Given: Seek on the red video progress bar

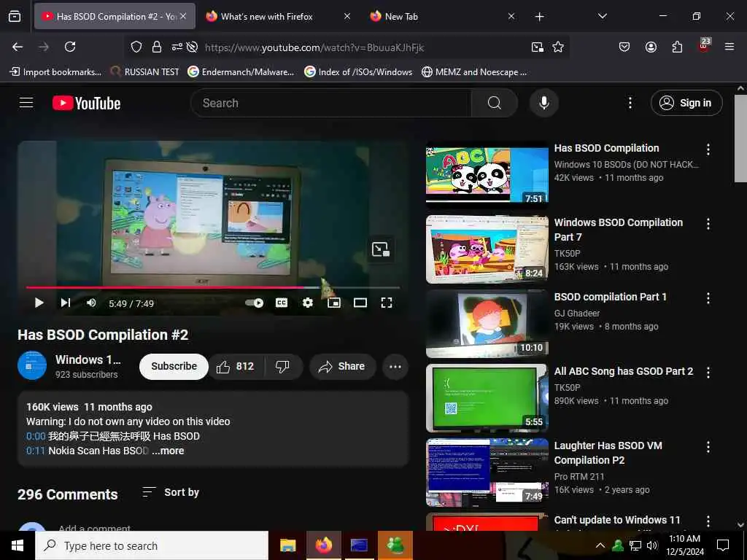Looking at the screenshot, I should [212, 287].
